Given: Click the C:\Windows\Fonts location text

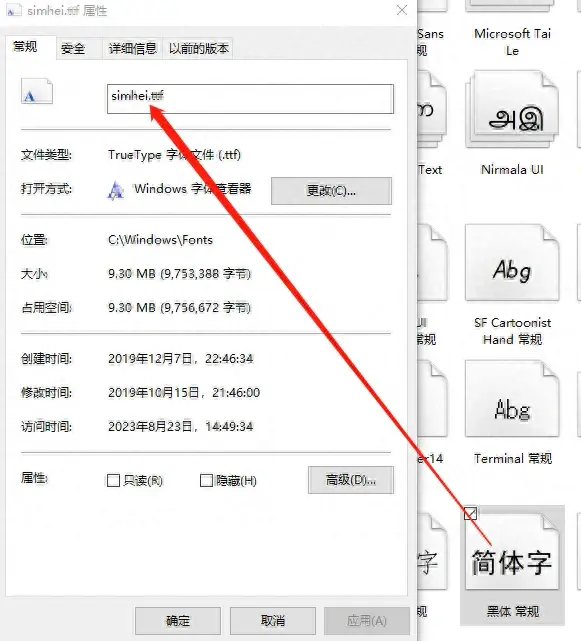Looking at the screenshot, I should (160, 240).
